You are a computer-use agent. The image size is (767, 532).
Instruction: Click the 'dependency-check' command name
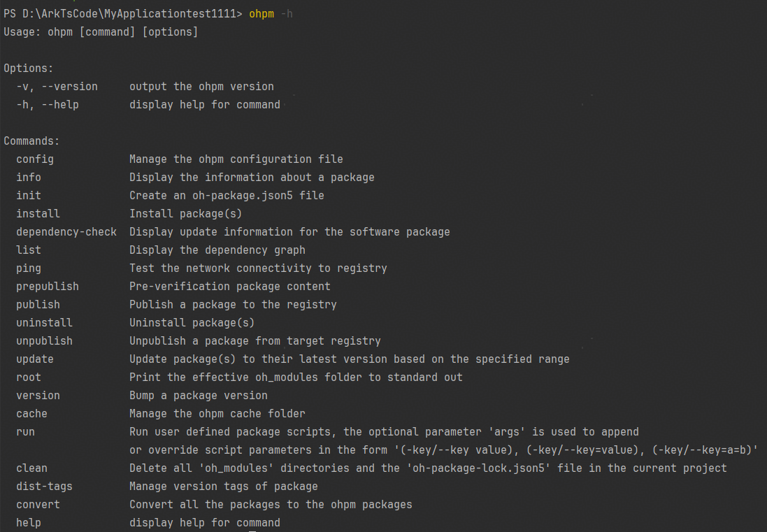[66, 232]
